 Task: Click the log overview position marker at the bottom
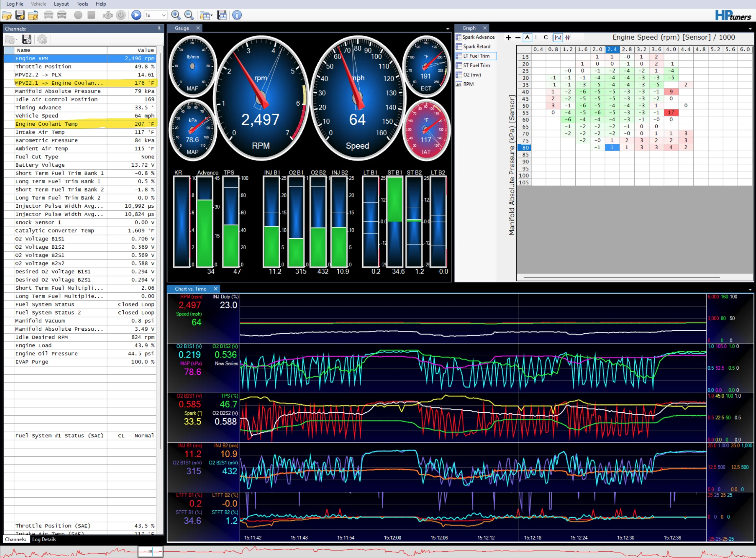[150, 551]
